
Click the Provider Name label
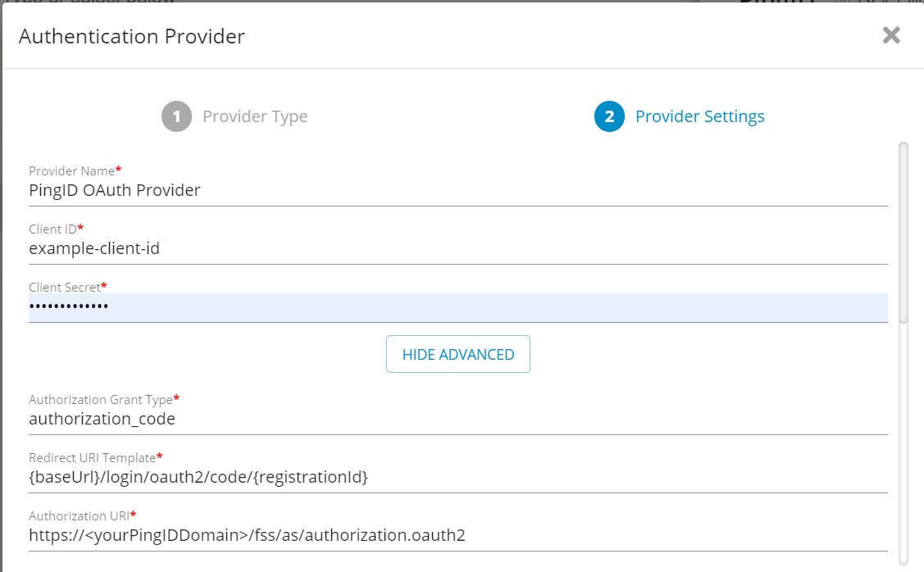click(72, 170)
